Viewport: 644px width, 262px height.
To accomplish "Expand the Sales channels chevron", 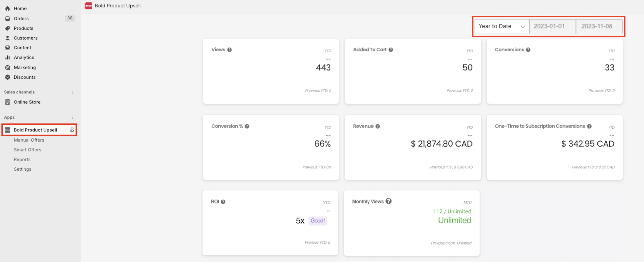I will 73,92.
